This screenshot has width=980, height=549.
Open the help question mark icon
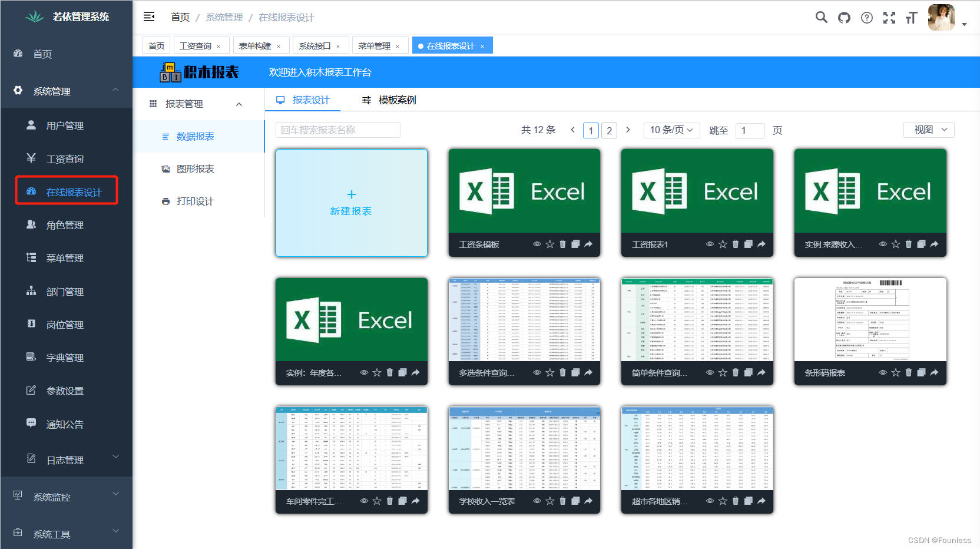(x=866, y=18)
